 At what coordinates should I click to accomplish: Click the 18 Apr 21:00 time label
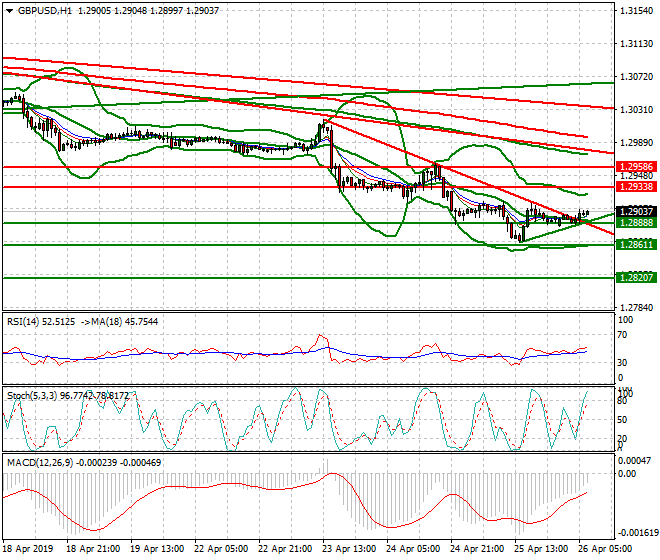point(93,549)
